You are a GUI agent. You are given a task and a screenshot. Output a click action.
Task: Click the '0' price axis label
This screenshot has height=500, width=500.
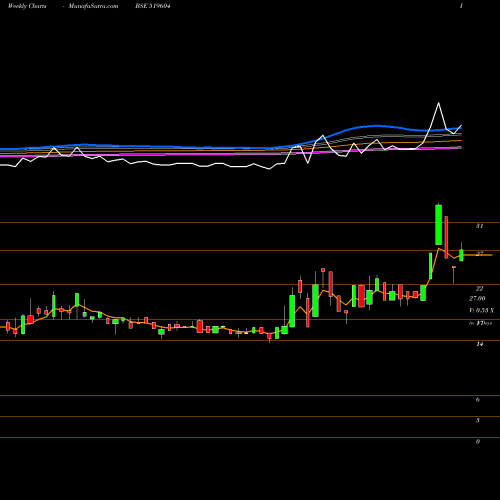[x=478, y=441]
